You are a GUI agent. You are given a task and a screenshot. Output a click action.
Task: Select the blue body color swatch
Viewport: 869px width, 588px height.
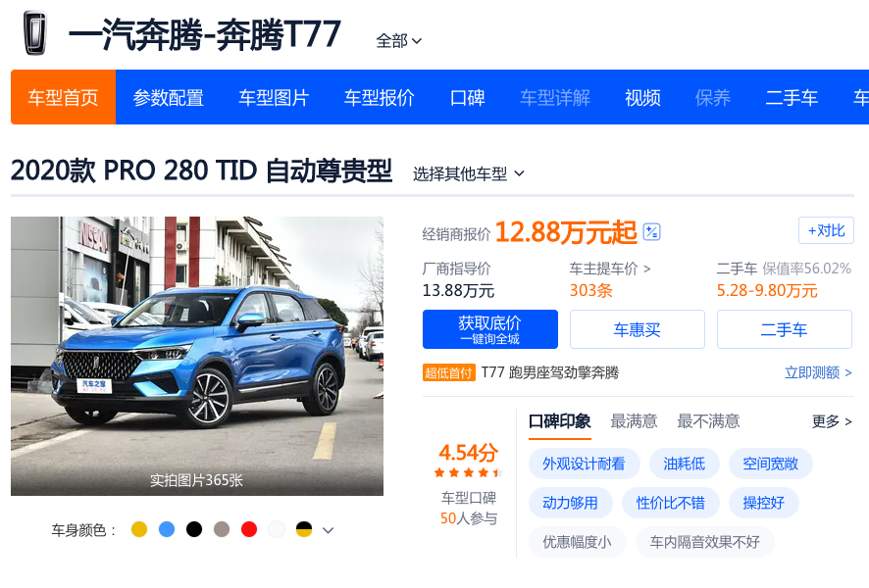pos(167,529)
